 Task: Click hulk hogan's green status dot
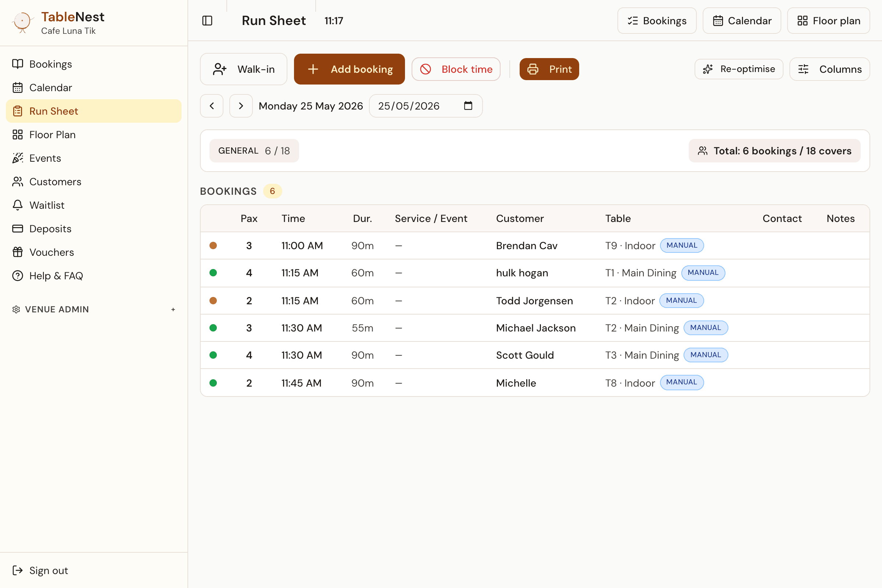coord(214,273)
